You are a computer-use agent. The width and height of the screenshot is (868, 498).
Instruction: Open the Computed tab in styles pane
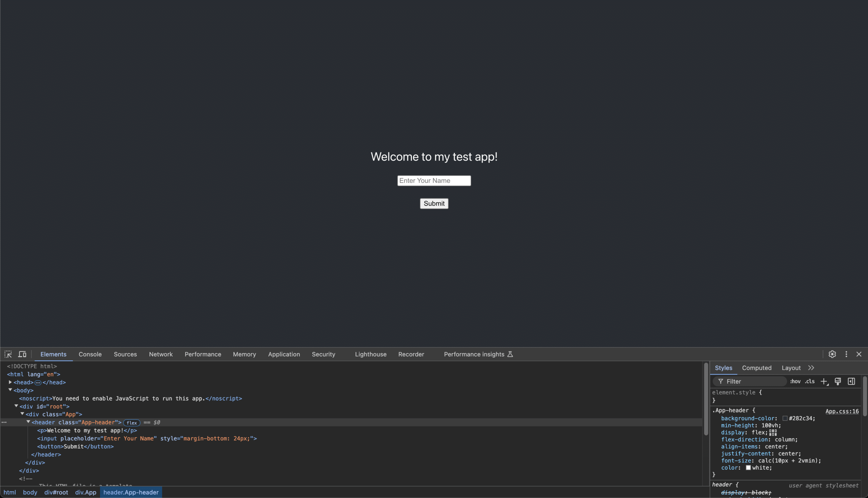point(756,368)
